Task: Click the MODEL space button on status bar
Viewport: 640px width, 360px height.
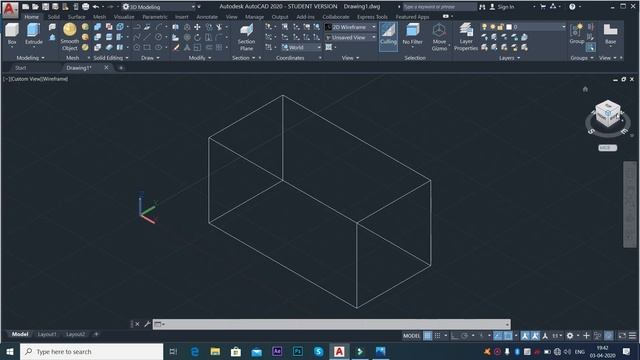Action: 411,336
